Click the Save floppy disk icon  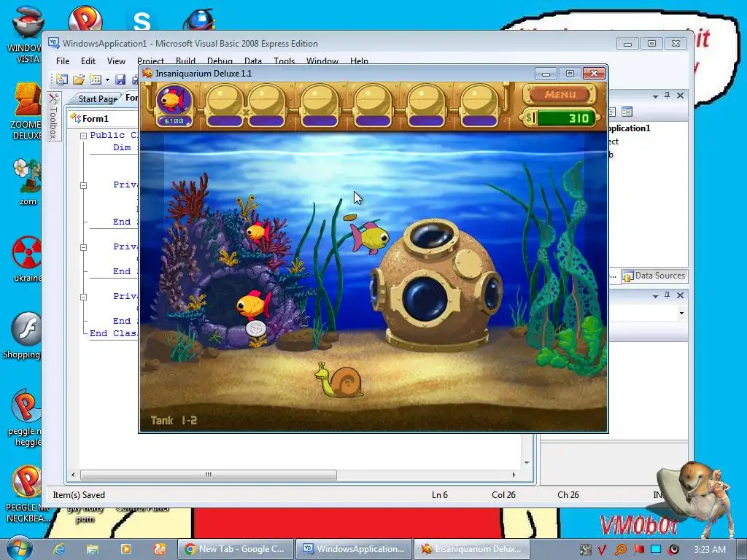coord(120,79)
